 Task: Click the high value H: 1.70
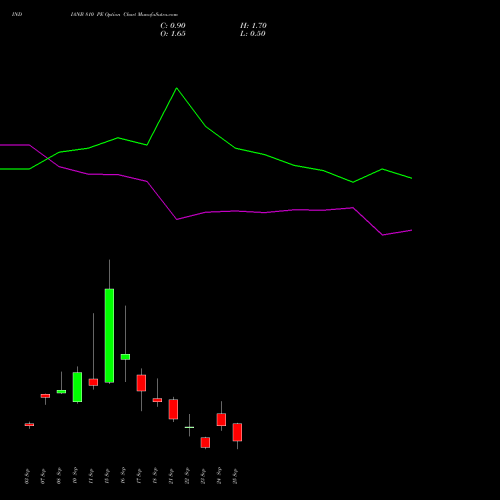pyautogui.click(x=253, y=26)
